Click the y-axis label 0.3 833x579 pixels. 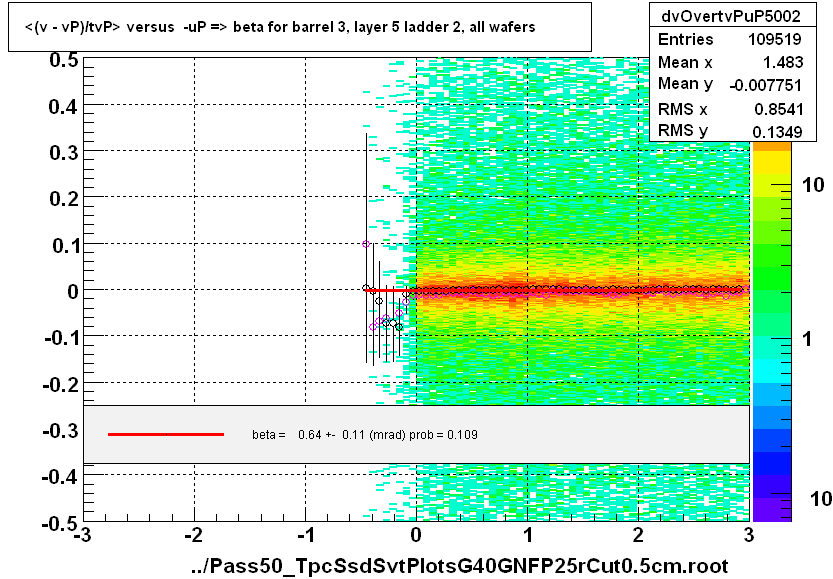click(x=64, y=153)
